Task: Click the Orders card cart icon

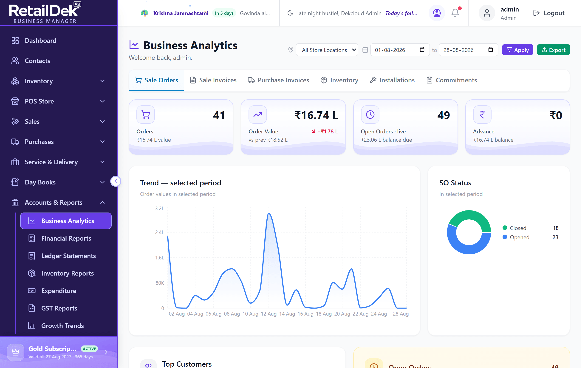Action: [146, 114]
